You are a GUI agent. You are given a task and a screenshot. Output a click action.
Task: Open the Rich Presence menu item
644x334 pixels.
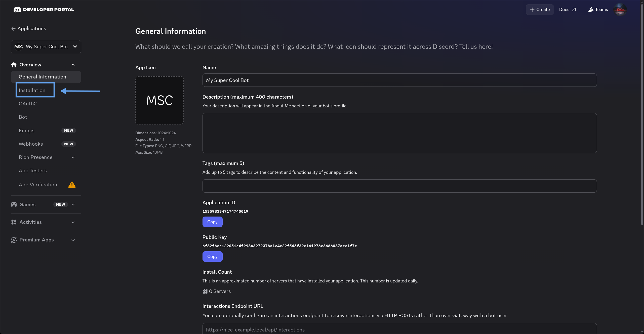35,157
